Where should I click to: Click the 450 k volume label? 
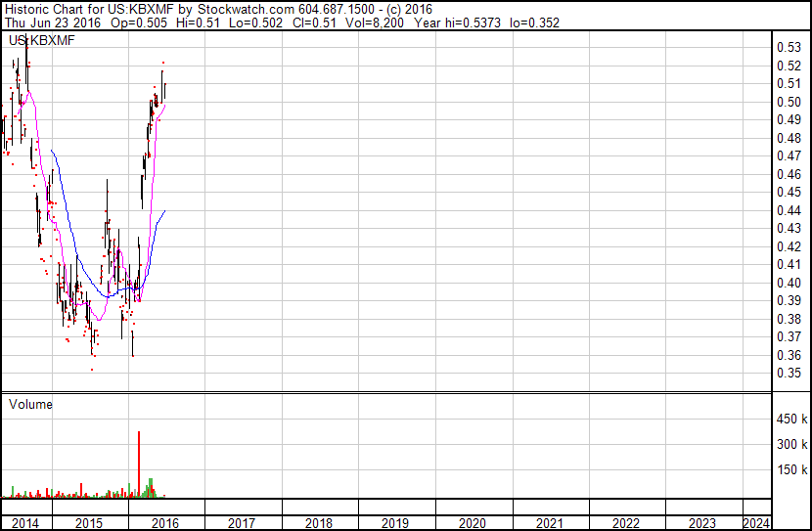[x=791, y=419]
